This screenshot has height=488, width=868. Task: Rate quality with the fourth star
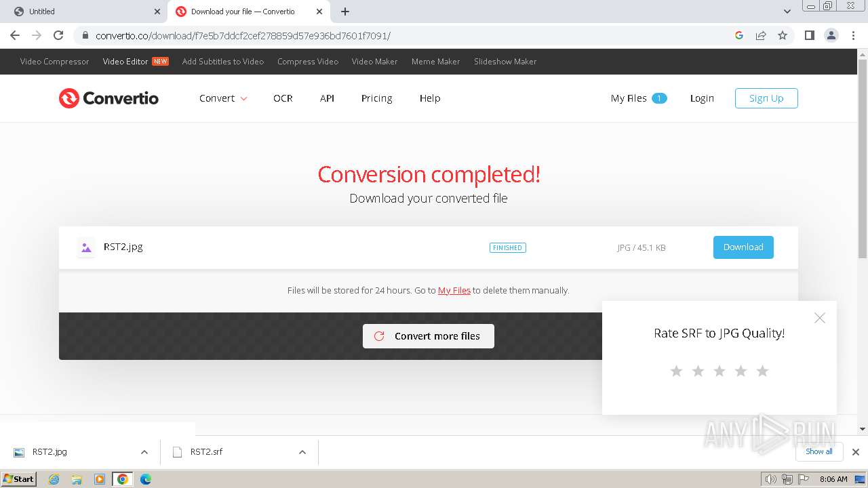(741, 371)
